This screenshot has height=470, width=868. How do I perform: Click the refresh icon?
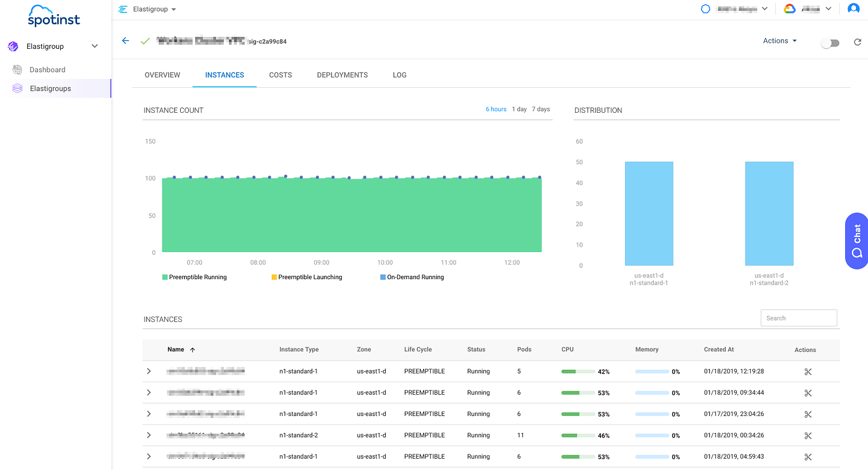pyautogui.click(x=858, y=42)
